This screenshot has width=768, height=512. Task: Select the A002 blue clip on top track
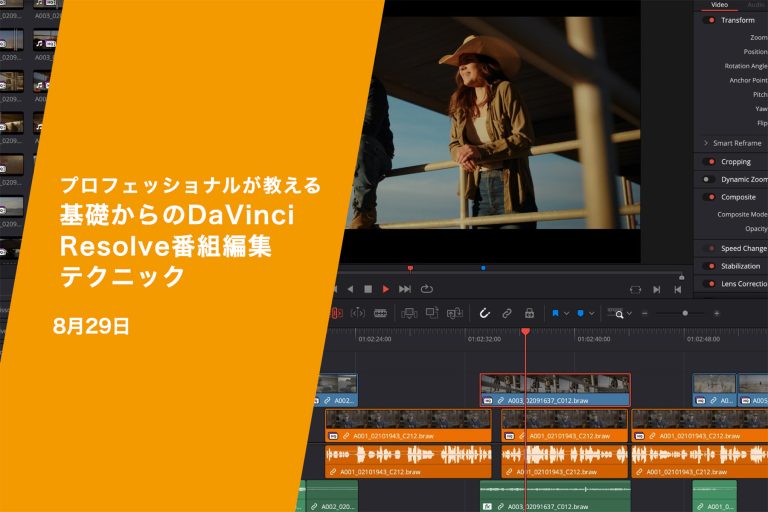point(337,390)
